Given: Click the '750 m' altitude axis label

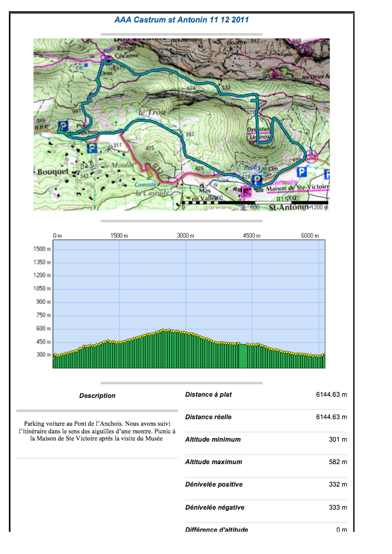Looking at the screenshot, I should coord(44,315).
